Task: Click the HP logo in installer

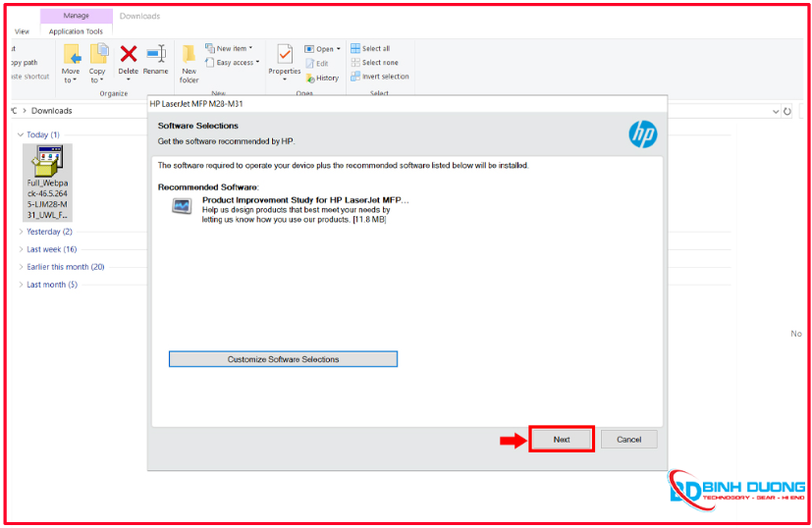Action: pyautogui.click(x=643, y=134)
